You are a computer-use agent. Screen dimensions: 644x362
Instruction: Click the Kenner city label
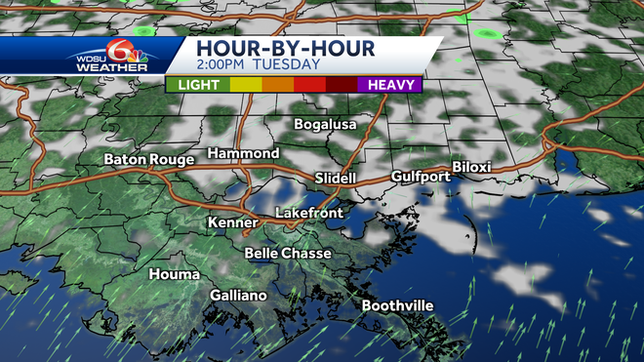point(233,222)
